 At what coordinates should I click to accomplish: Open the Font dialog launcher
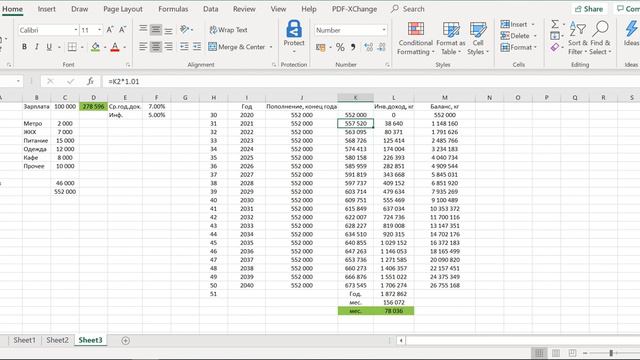(x=128, y=65)
